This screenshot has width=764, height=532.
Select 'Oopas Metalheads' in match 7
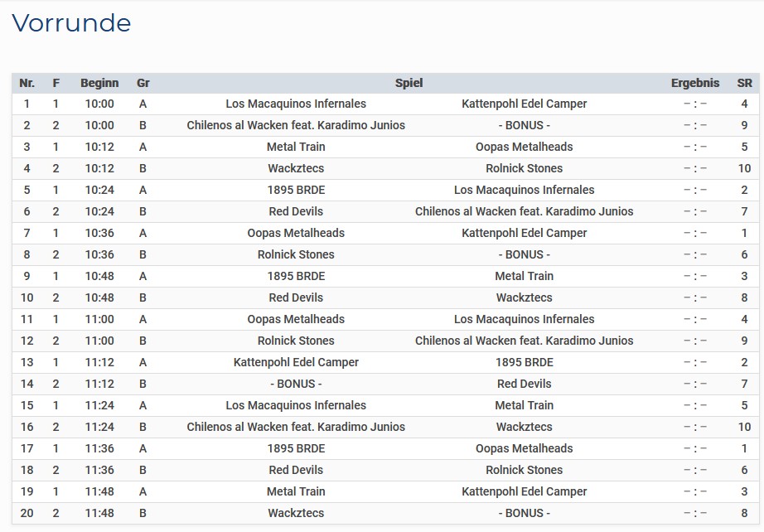click(296, 233)
